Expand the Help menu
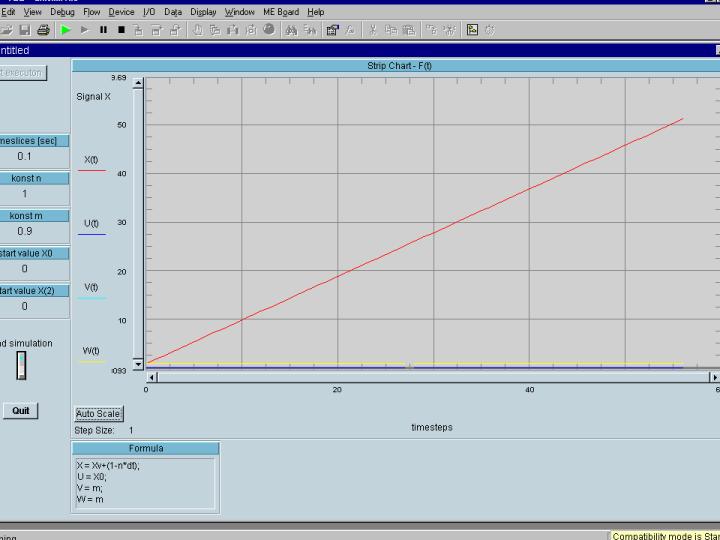 (x=315, y=12)
